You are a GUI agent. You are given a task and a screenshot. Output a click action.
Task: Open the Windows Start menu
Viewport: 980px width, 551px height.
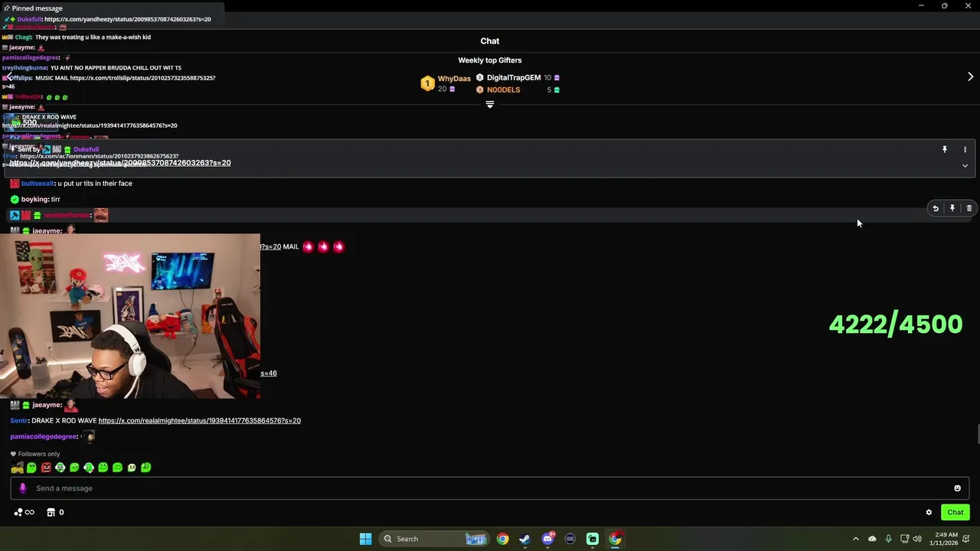(365, 539)
